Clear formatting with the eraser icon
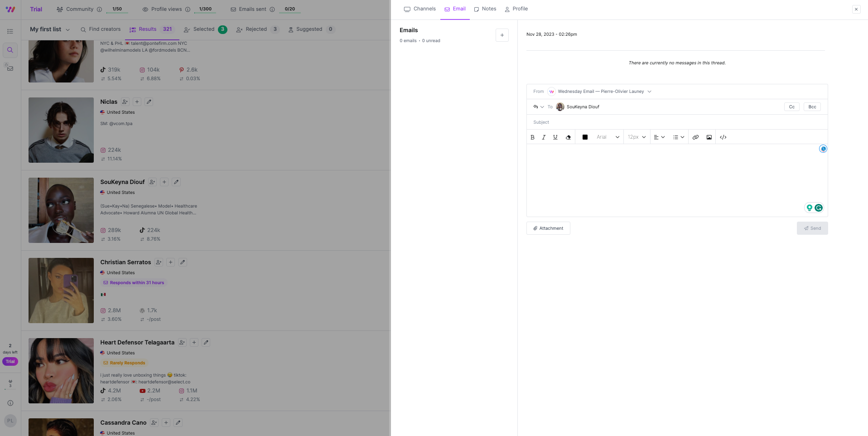The image size is (868, 436). point(568,137)
